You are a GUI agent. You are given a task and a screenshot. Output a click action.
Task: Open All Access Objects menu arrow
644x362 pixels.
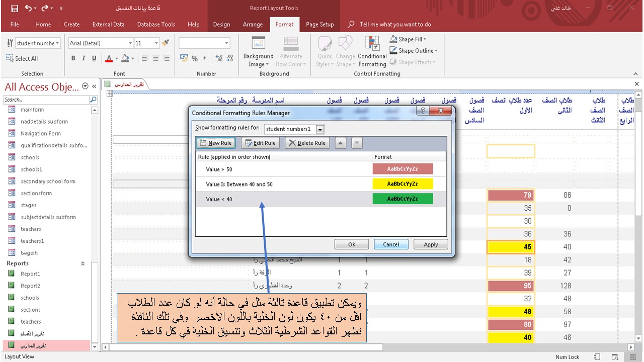tap(85, 86)
